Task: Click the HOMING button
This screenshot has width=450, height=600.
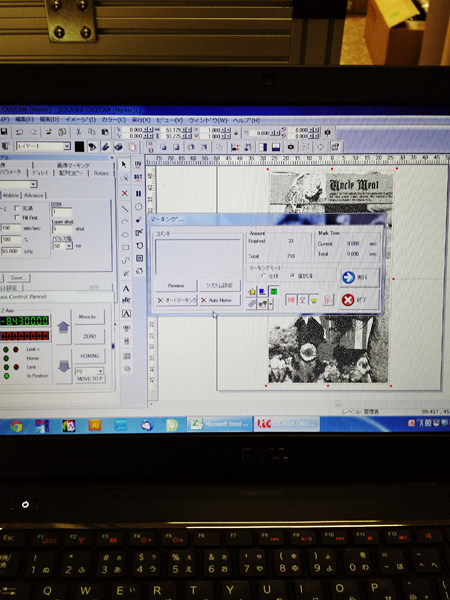Action: 90,356
